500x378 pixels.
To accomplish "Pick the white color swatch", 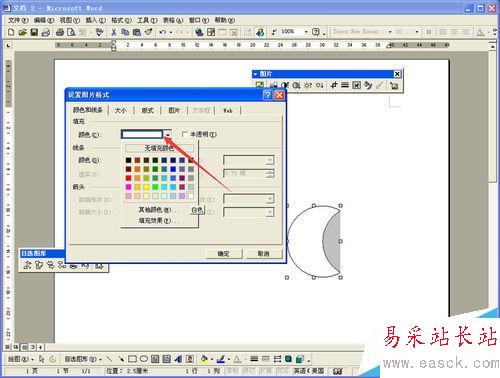I will coord(191,196).
